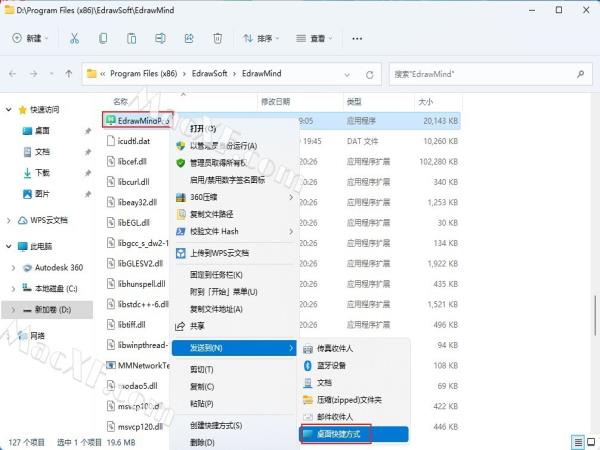Choose run as administrator (以管理员身份运行)
The height and width of the screenshot is (450, 600).
coord(234,146)
